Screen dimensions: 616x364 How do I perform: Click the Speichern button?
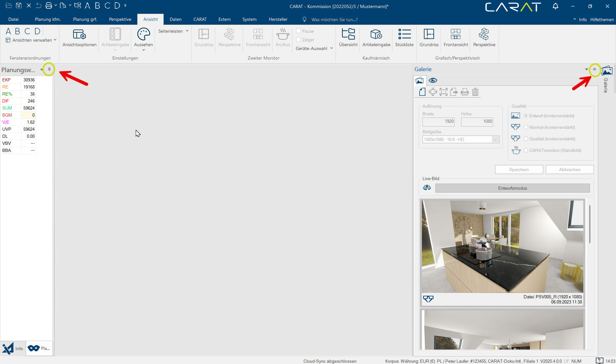(x=518, y=170)
